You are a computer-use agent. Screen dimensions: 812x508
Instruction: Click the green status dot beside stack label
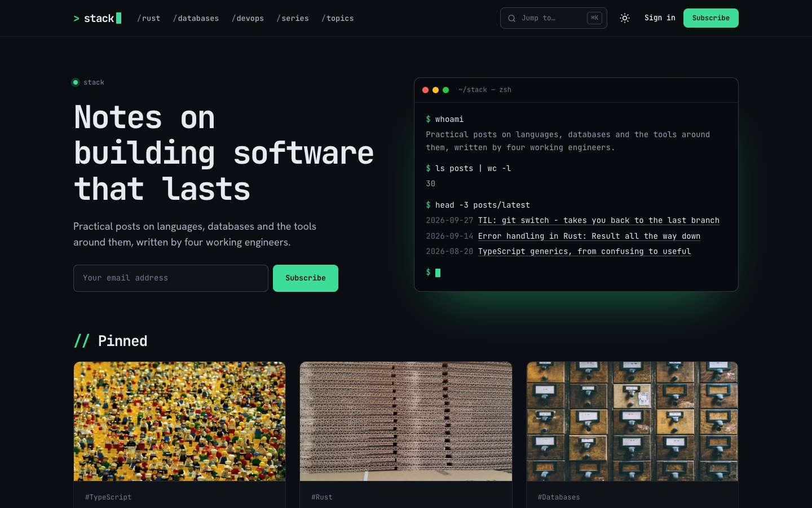click(76, 82)
